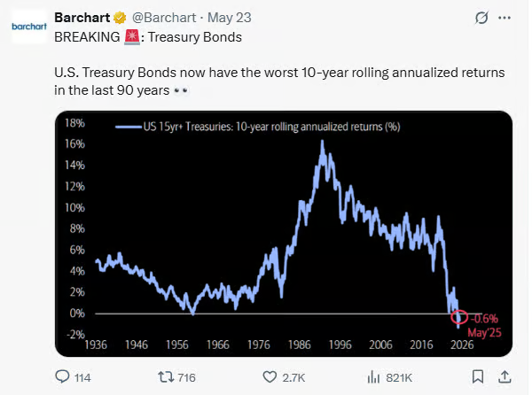Click the Barchart profile avatar
532x395 pixels.
[x=28, y=27]
